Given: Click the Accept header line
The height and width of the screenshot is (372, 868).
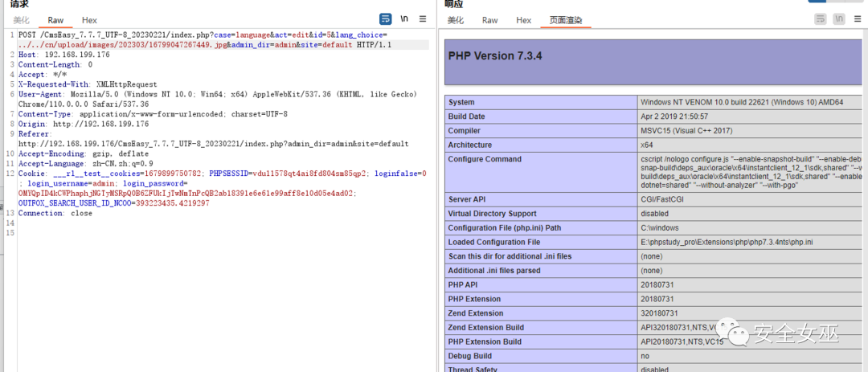Looking at the screenshot, I should [x=43, y=75].
